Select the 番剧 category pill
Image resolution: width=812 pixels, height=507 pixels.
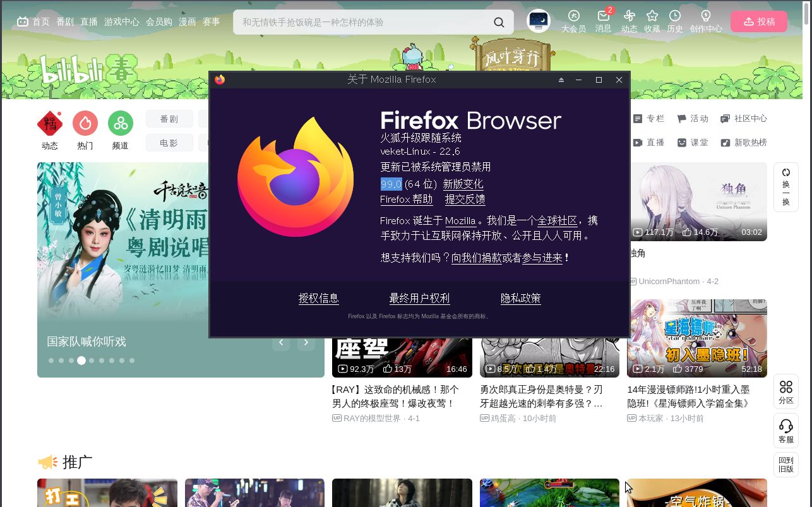pos(169,119)
